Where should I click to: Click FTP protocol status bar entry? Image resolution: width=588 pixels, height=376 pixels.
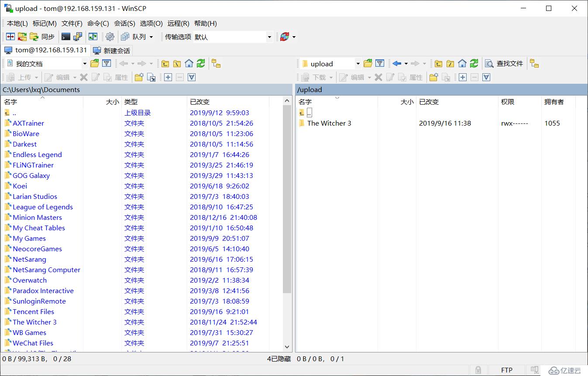(507, 370)
